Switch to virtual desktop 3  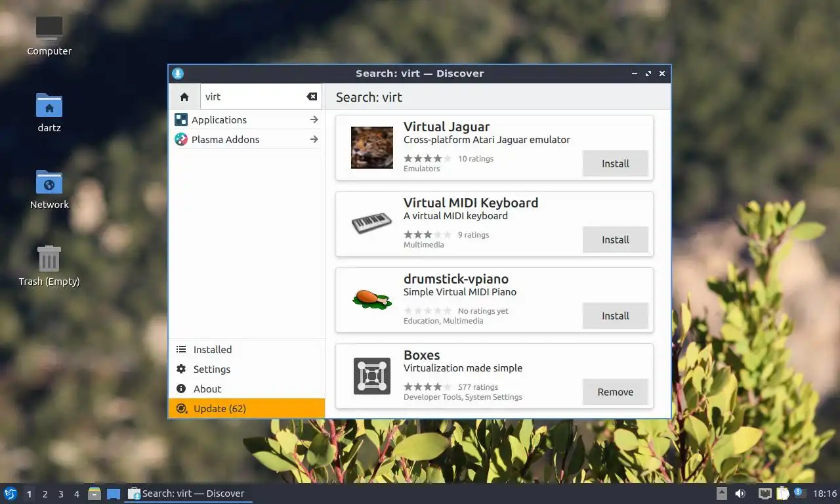pyautogui.click(x=60, y=494)
